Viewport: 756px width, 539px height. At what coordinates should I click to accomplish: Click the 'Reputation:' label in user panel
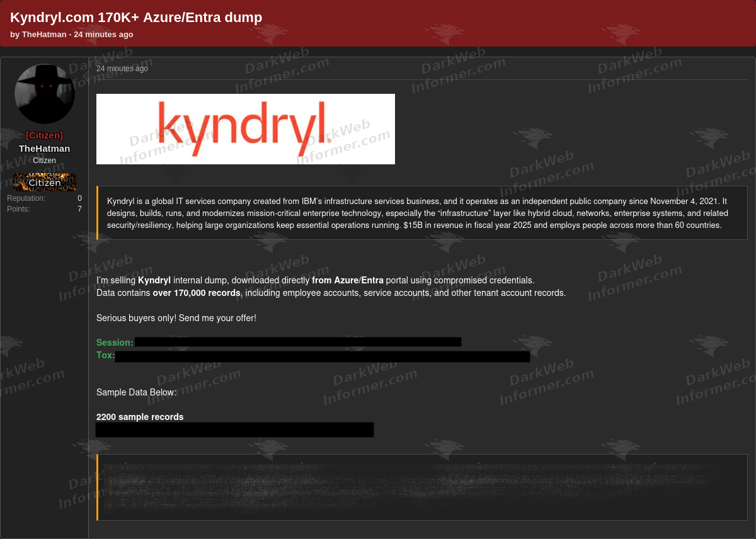26,198
